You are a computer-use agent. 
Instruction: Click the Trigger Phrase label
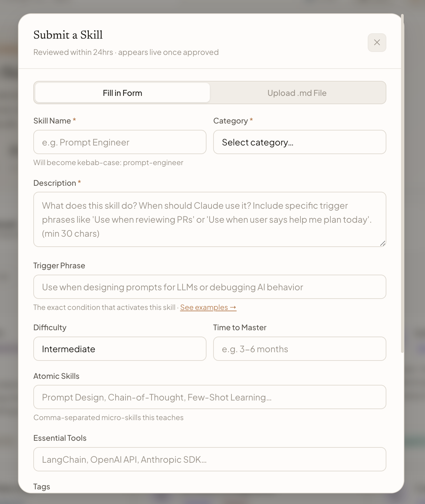(59, 266)
